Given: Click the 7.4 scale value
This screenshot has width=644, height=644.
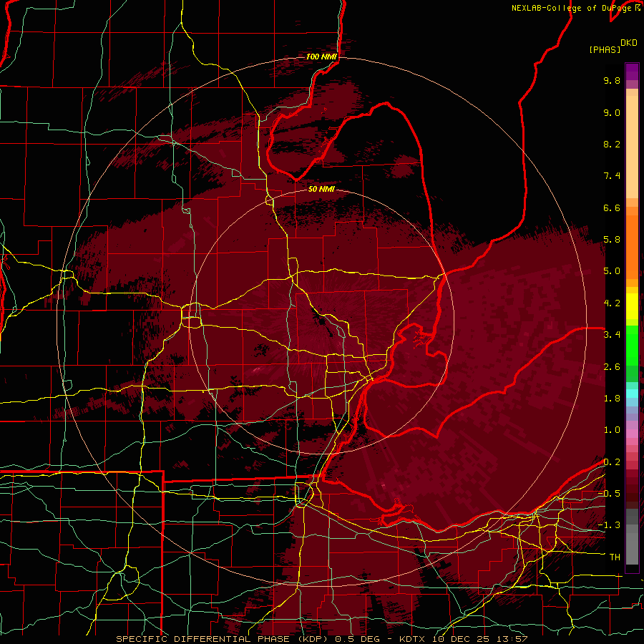Looking at the screenshot, I should pos(612,176).
